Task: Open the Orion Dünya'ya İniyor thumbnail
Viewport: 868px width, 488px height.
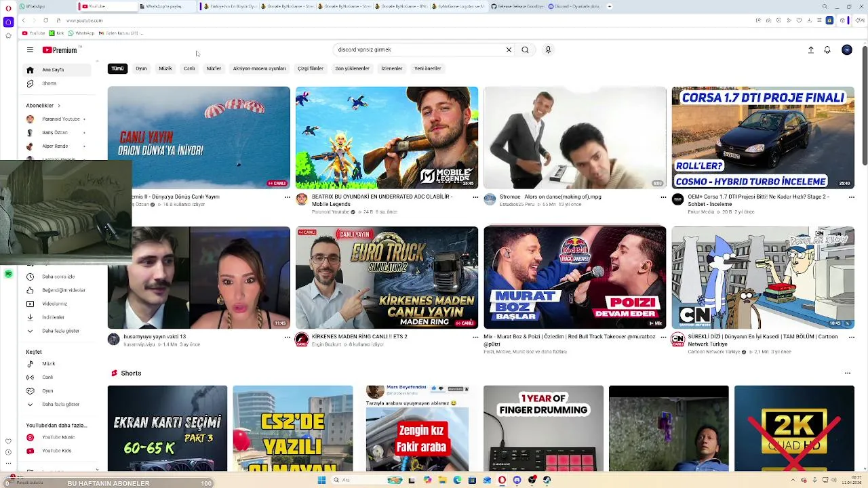Action: [x=199, y=138]
